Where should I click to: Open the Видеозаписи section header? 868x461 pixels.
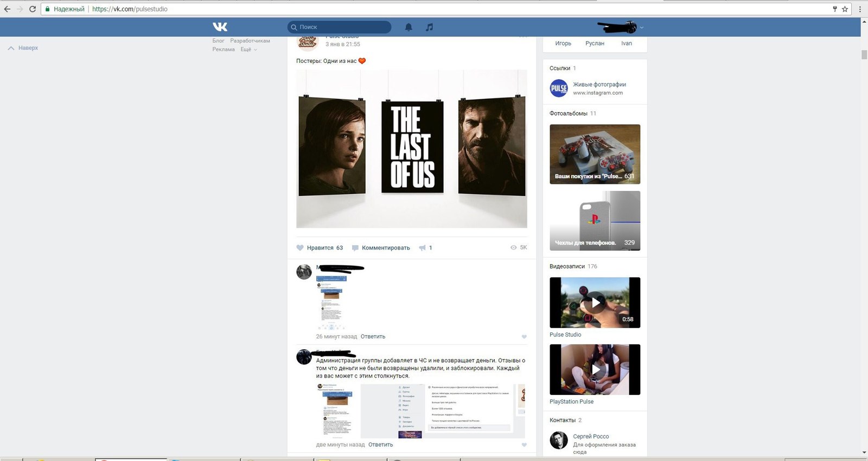pos(567,266)
